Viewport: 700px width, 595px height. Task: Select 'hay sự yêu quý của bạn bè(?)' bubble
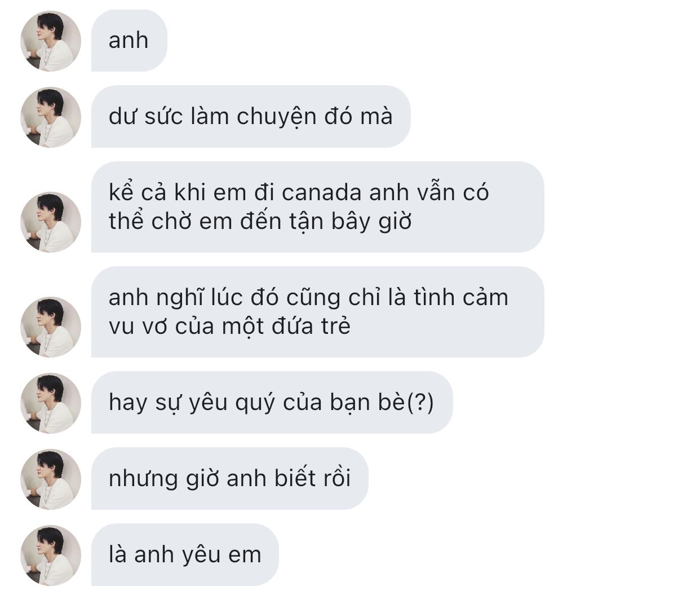272,403
